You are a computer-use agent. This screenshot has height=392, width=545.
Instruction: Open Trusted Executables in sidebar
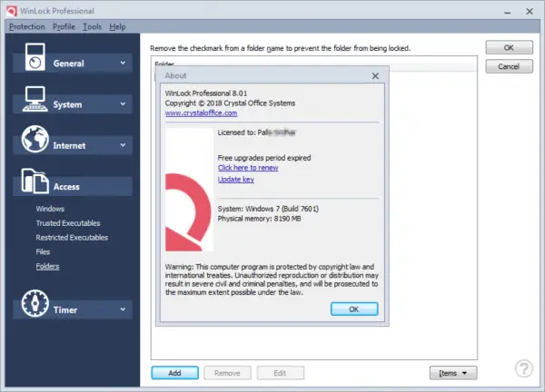point(68,223)
